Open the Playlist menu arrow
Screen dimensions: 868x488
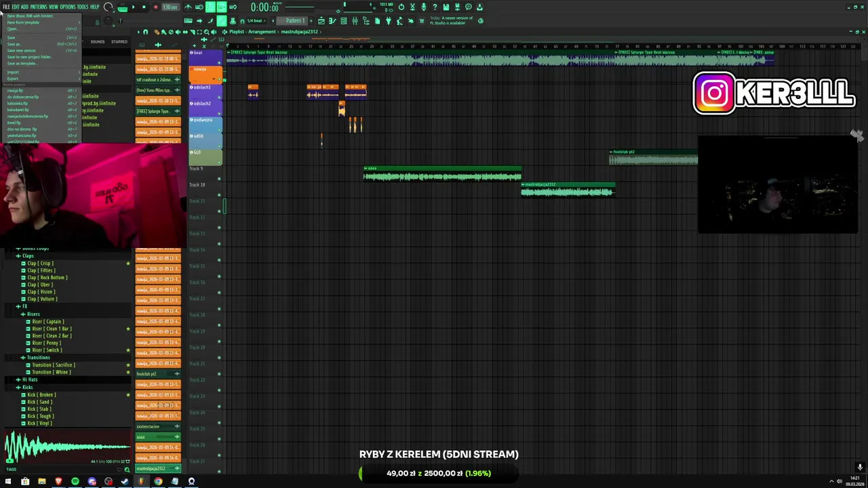coord(138,32)
